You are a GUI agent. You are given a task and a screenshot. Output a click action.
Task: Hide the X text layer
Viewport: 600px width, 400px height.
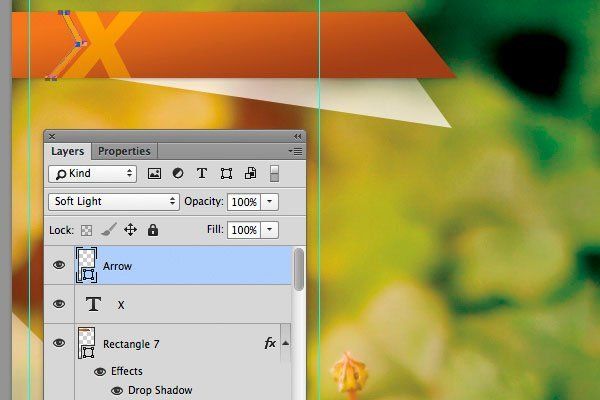(59, 304)
